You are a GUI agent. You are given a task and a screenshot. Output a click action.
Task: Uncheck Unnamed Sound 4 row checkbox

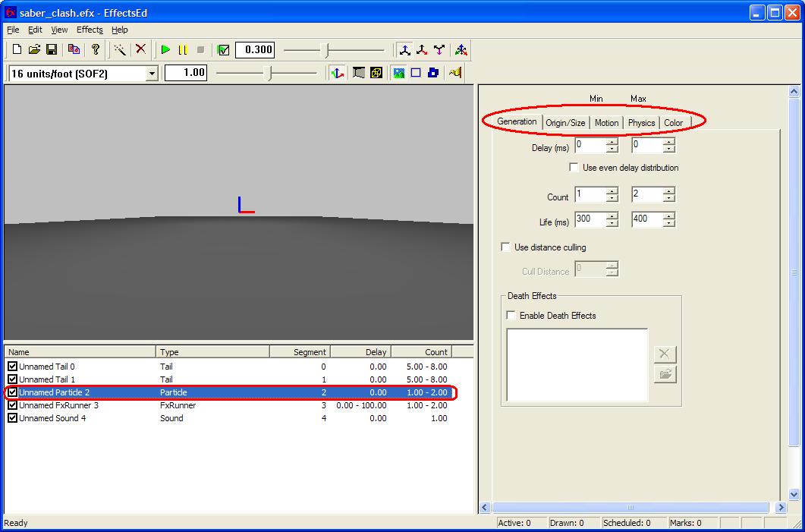click(x=13, y=418)
